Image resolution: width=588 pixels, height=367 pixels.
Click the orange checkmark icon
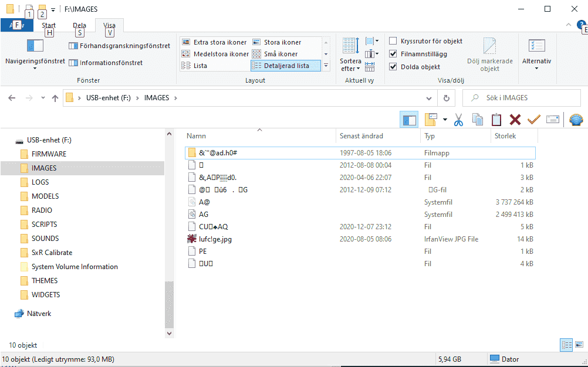tap(533, 120)
